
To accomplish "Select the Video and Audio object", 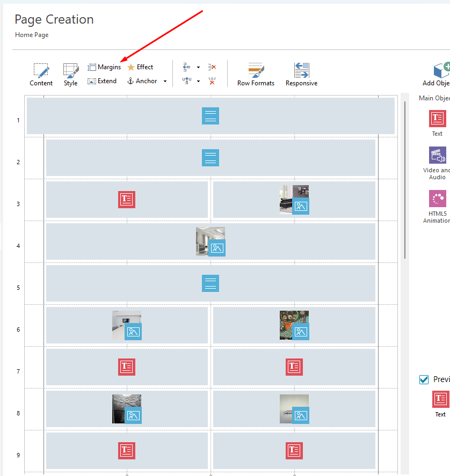I will 437,156.
